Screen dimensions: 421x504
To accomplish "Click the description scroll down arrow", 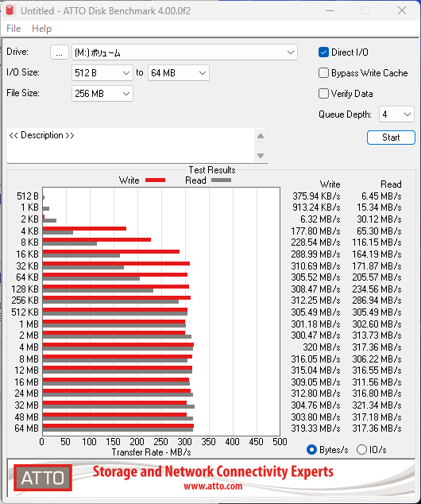I will pyautogui.click(x=261, y=156).
